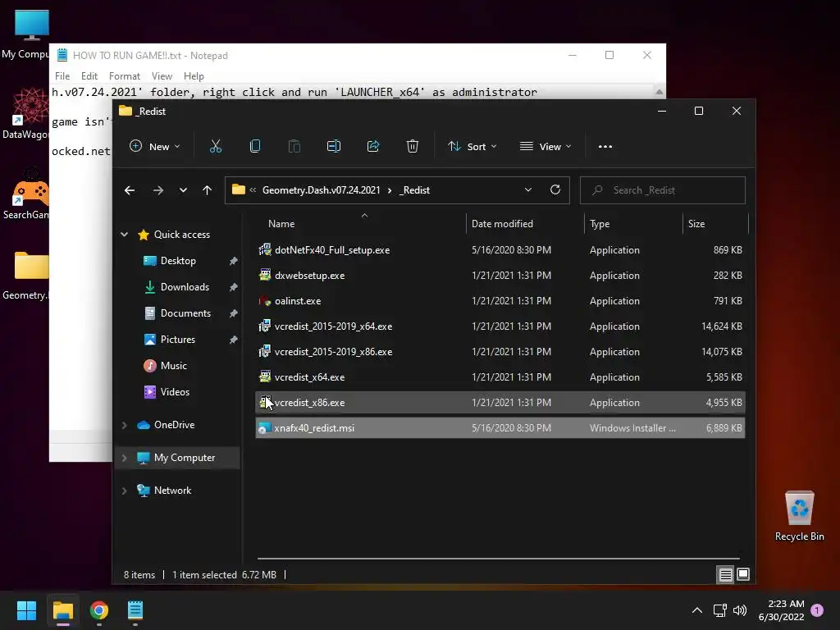Open clock and date in taskbar
The image size is (840, 630).
(x=782, y=610)
